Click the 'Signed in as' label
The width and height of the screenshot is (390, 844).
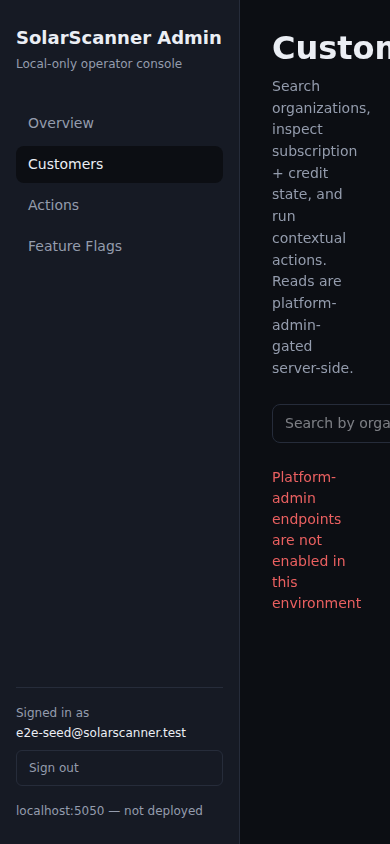53,713
